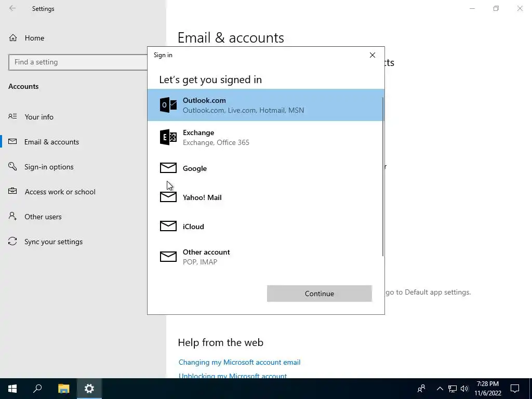532x399 pixels.
Task: Go back with the Settings back arrow
Action: [x=12, y=8]
